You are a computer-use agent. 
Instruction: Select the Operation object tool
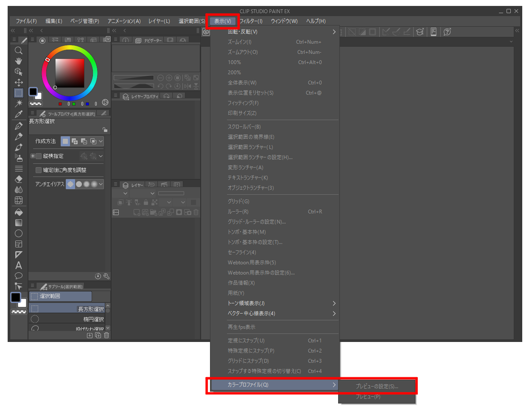pyautogui.click(x=19, y=72)
